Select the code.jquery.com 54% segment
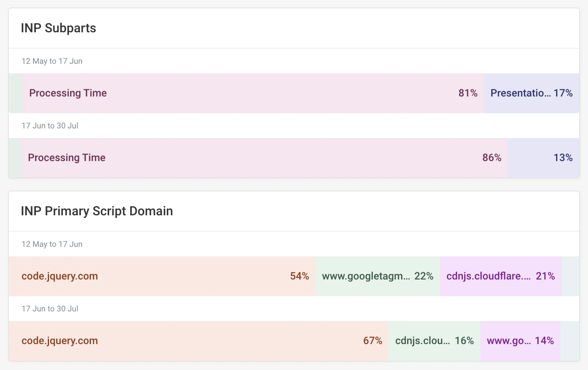The image size is (588, 370). pos(162,276)
